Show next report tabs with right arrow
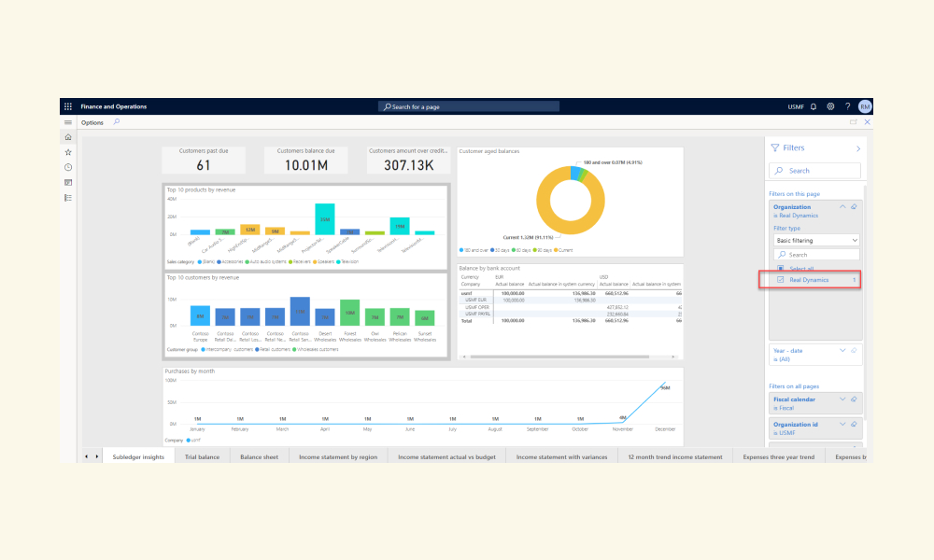This screenshot has width=934, height=560. pos(96,456)
